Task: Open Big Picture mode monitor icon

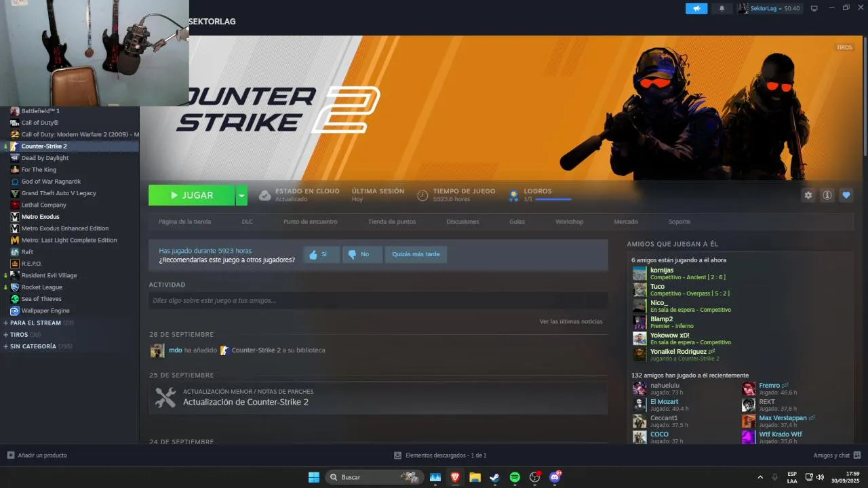Action: tap(814, 9)
